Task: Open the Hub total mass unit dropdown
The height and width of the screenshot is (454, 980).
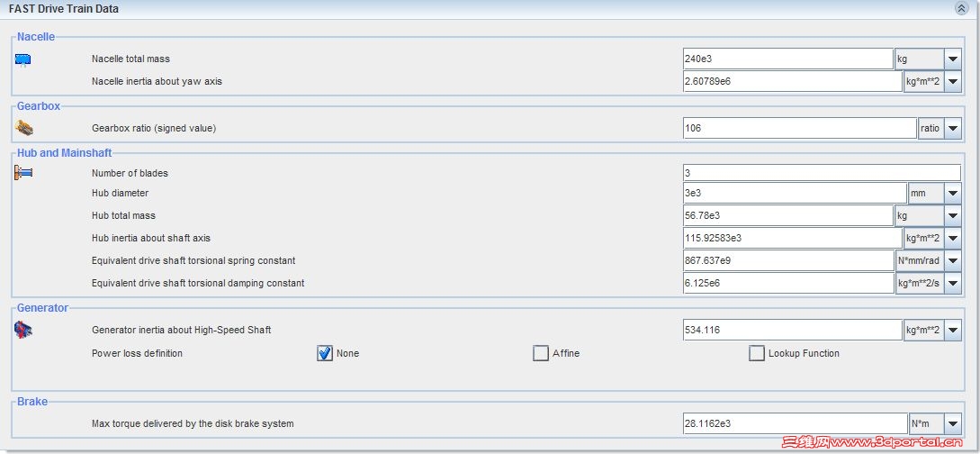Action: (x=952, y=216)
